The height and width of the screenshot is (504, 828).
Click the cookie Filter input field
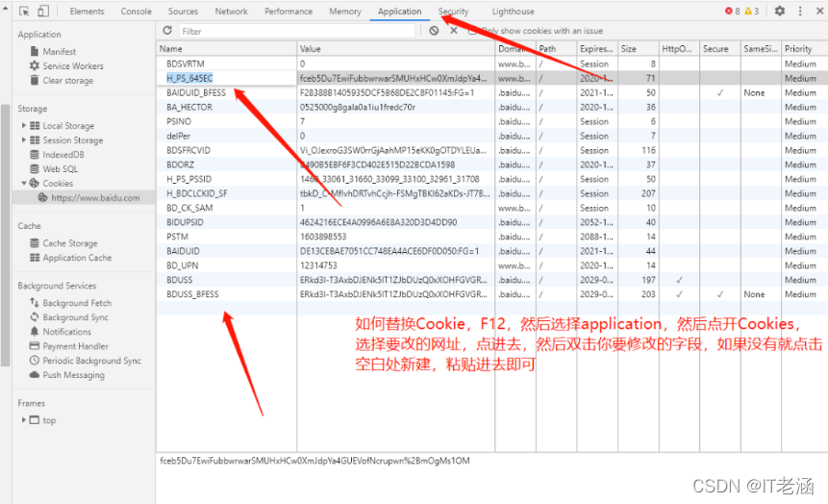[297, 31]
